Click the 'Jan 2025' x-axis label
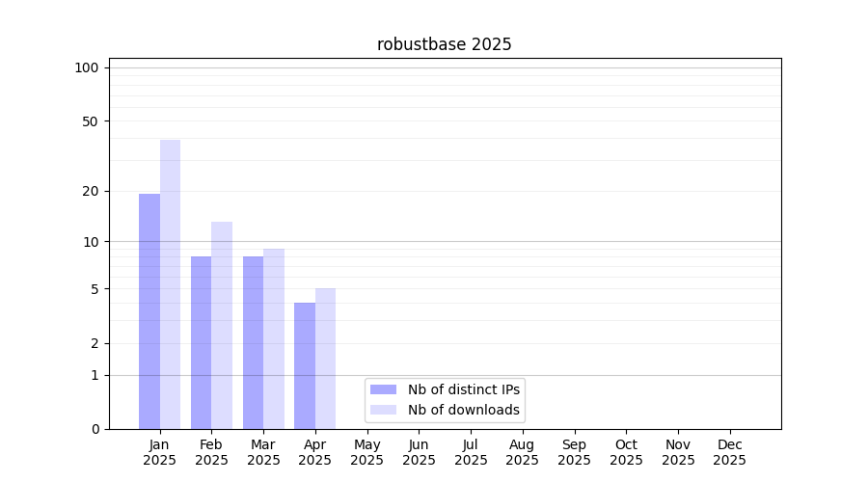The image size is (868, 482). [x=159, y=452]
